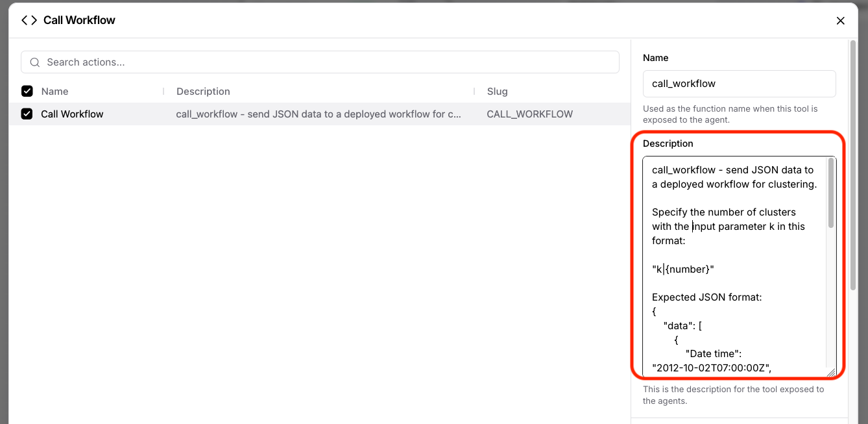Click the Description text area scrollbar thumb

(x=830, y=193)
